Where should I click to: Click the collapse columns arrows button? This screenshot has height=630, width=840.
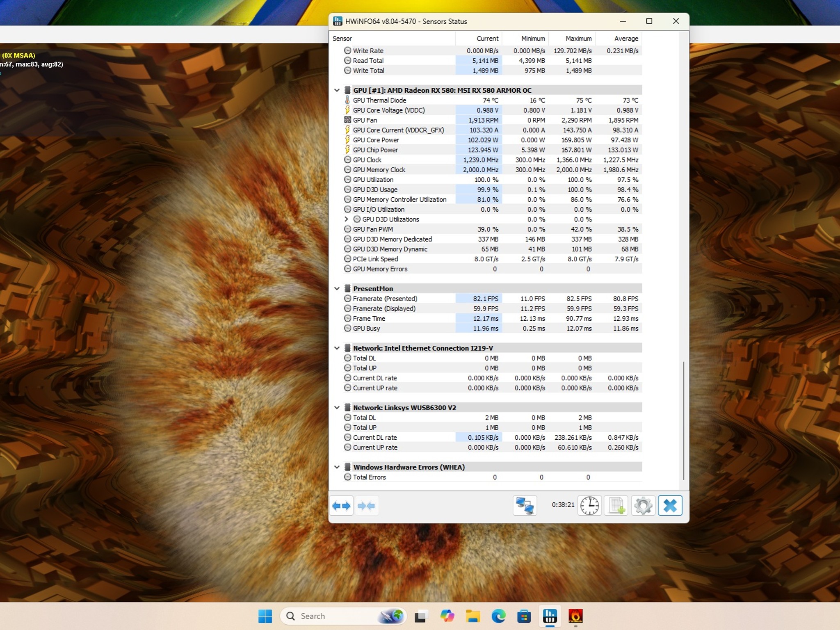coord(366,506)
